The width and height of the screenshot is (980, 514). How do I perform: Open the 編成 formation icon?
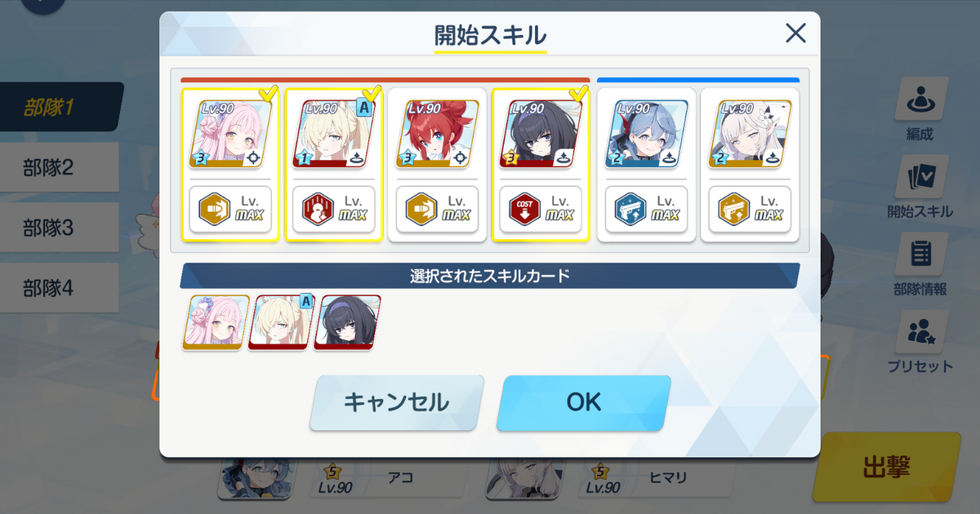click(922, 100)
